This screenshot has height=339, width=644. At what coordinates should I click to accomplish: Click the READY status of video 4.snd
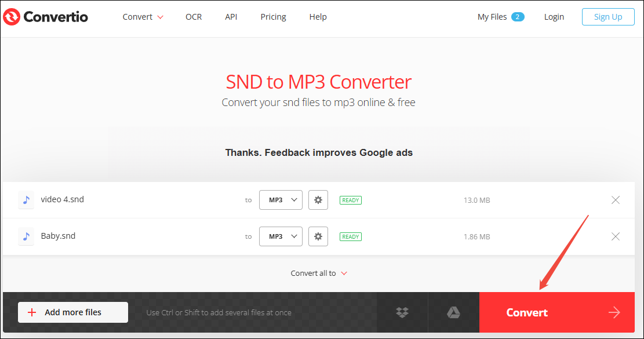point(350,201)
